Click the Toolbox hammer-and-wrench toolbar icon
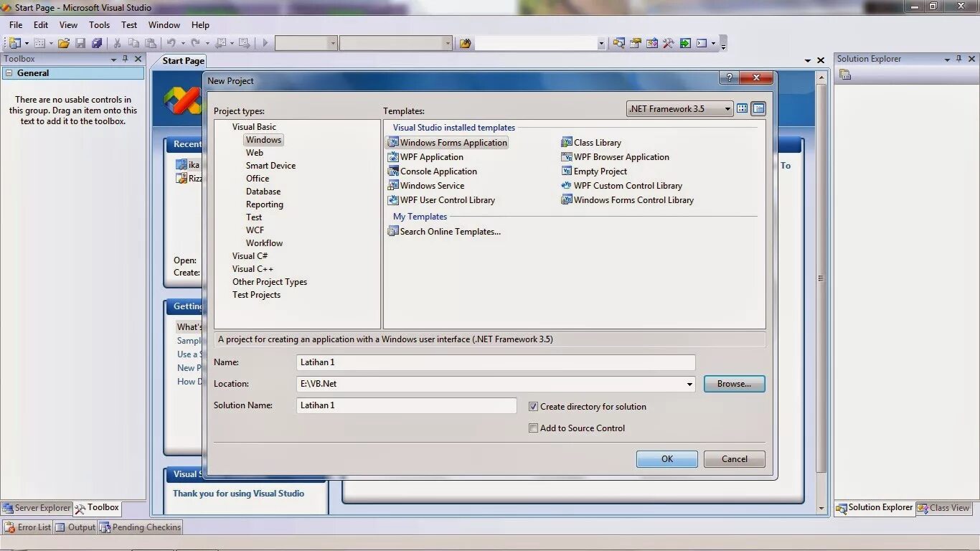 coord(668,43)
